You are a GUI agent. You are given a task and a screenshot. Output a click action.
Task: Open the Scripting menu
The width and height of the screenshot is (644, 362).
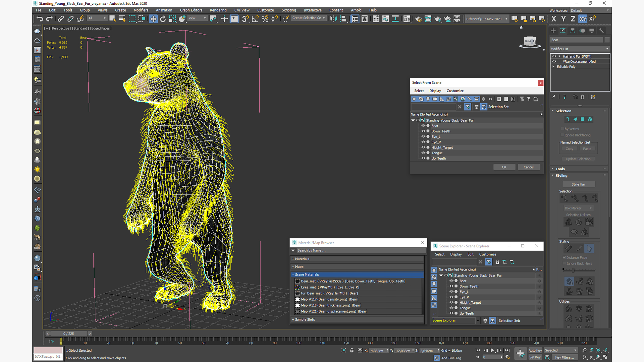(x=289, y=10)
